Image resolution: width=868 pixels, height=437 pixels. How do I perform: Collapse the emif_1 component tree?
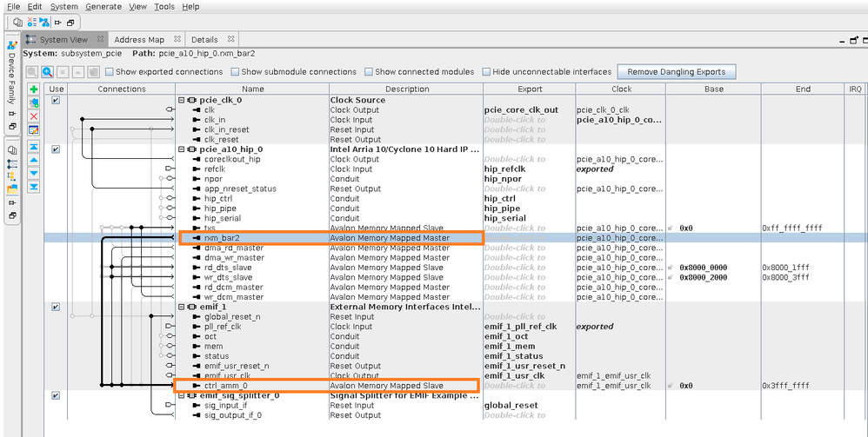[182, 307]
